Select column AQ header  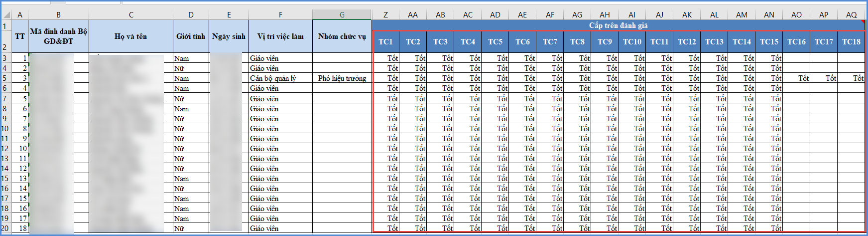click(x=851, y=14)
